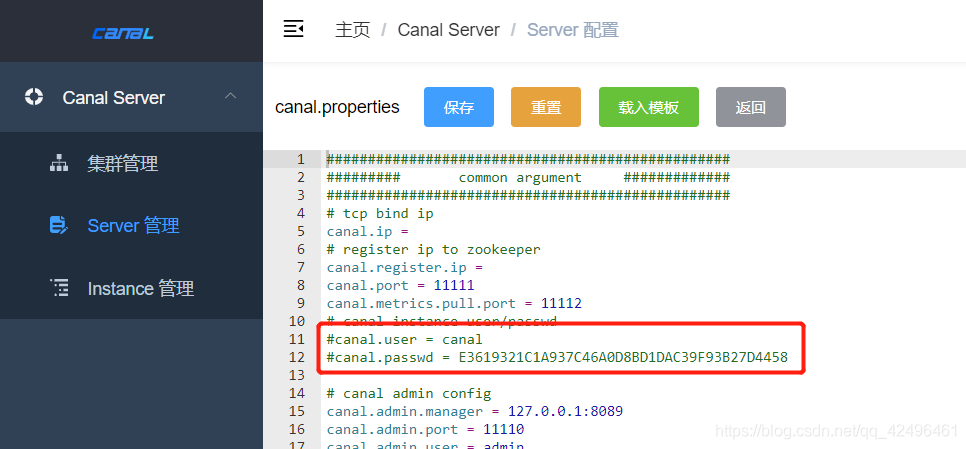The height and width of the screenshot is (449, 966).
Task: Click the canal.port value 11111
Action: click(x=454, y=285)
